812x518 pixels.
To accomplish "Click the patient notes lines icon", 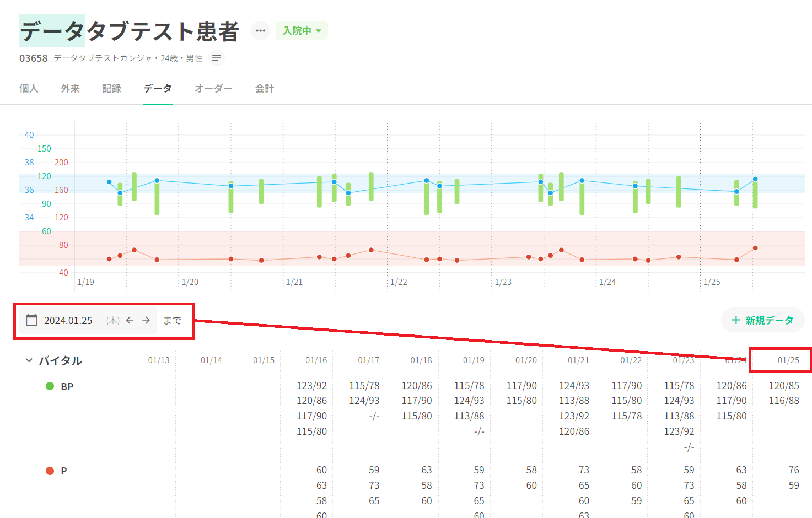I will coord(217,58).
